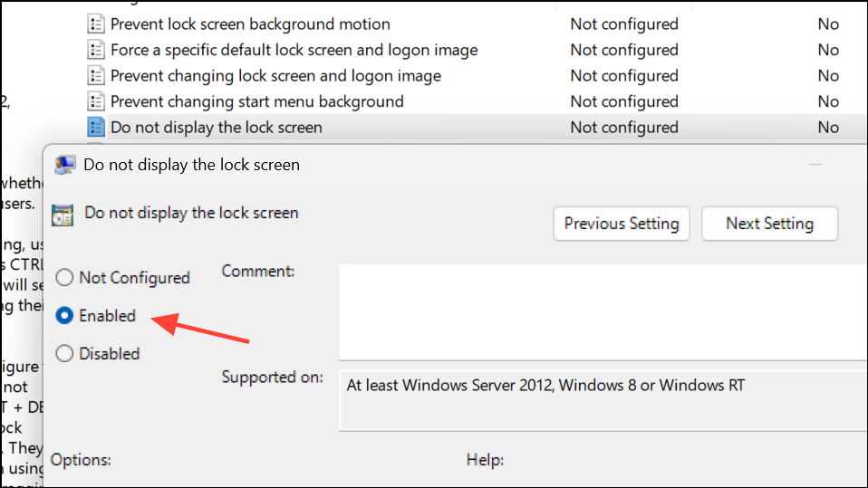Go to Previous Setting
The image size is (868, 488).
622,224
